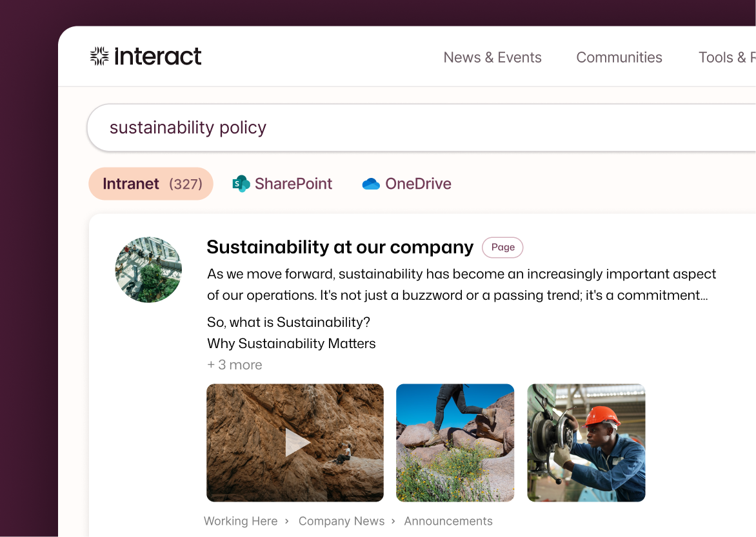Go to Announcements breadcrumb
Viewport: 756px width, 537px height.
448,521
